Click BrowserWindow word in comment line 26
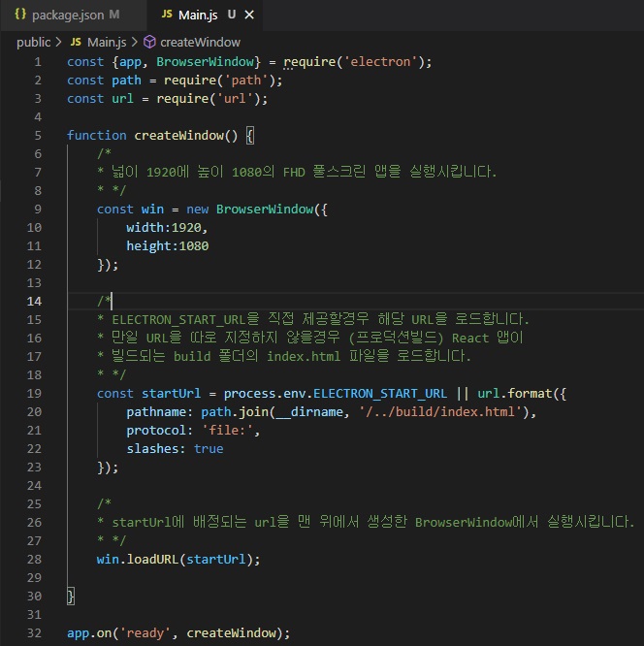The image size is (644, 646). (464, 523)
